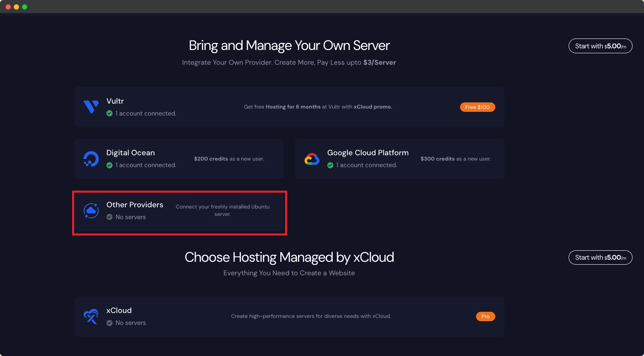Image resolution: width=644 pixels, height=356 pixels.
Task: Click the orange Pro badge on xCloud
Action: (485, 317)
